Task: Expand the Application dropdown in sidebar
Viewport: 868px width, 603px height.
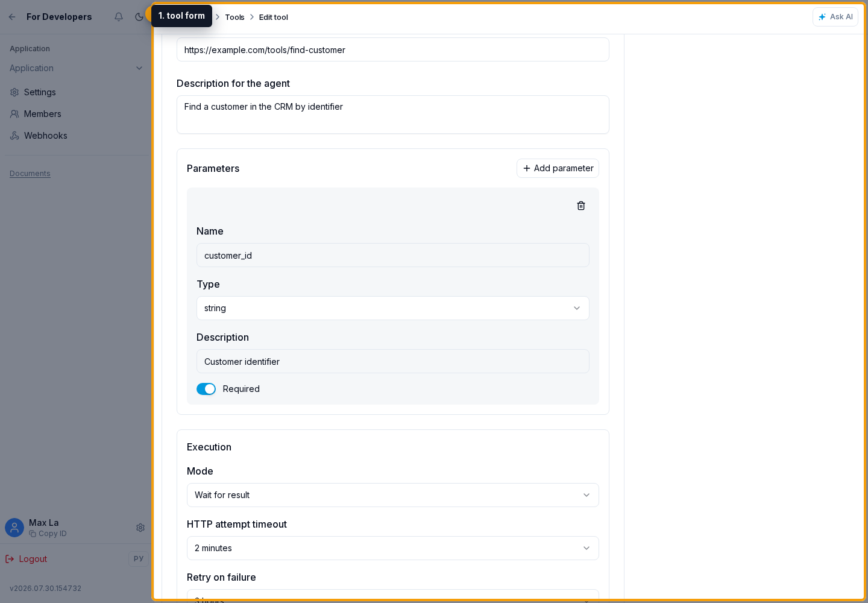Action: (x=76, y=68)
